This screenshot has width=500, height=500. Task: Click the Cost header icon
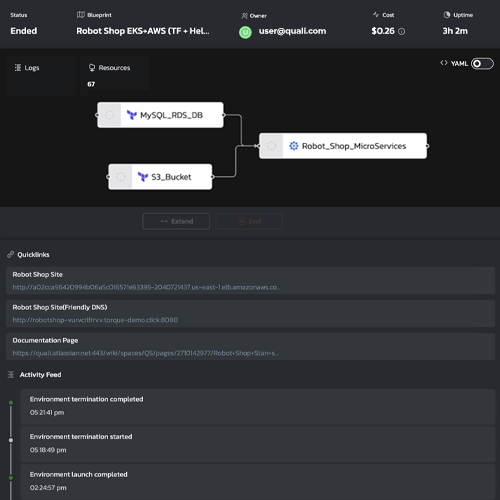coord(376,15)
